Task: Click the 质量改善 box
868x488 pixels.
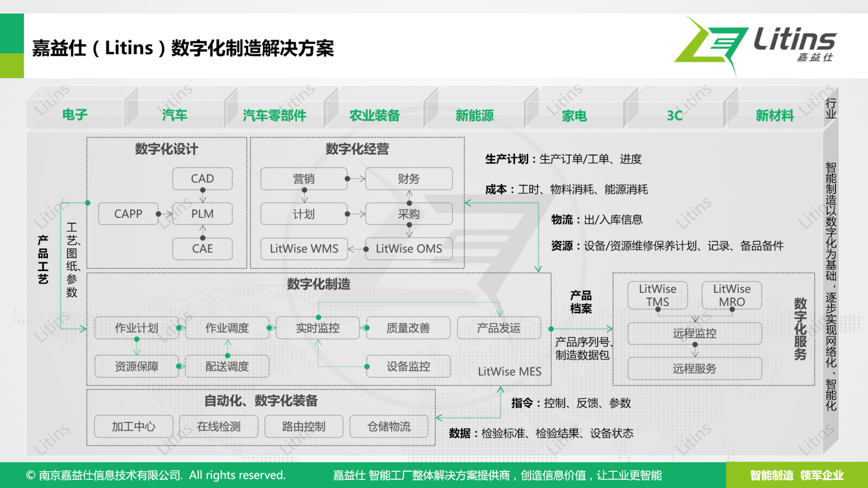Action: [x=409, y=328]
